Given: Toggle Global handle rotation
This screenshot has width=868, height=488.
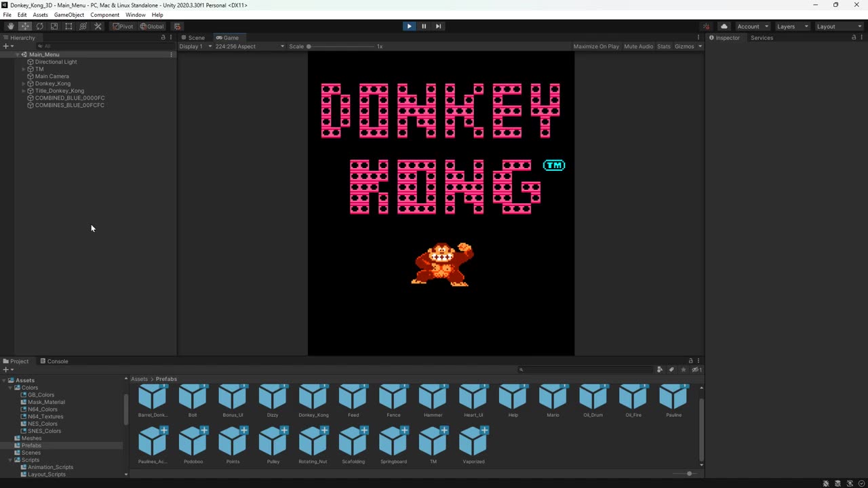Looking at the screenshot, I should [x=152, y=26].
